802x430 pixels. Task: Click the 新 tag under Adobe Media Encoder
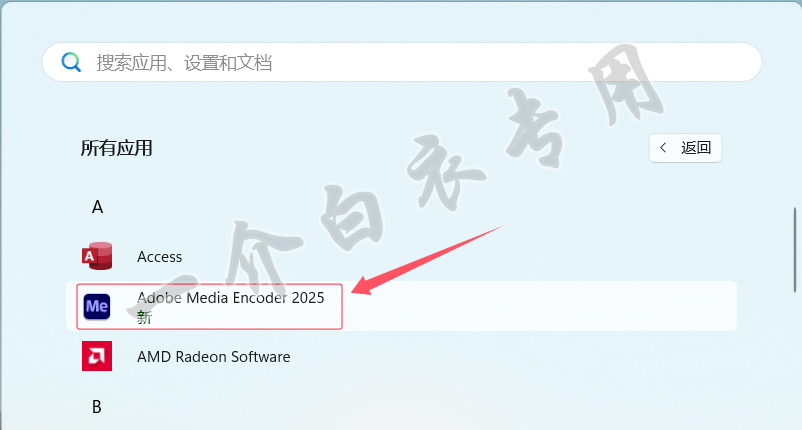point(144,317)
